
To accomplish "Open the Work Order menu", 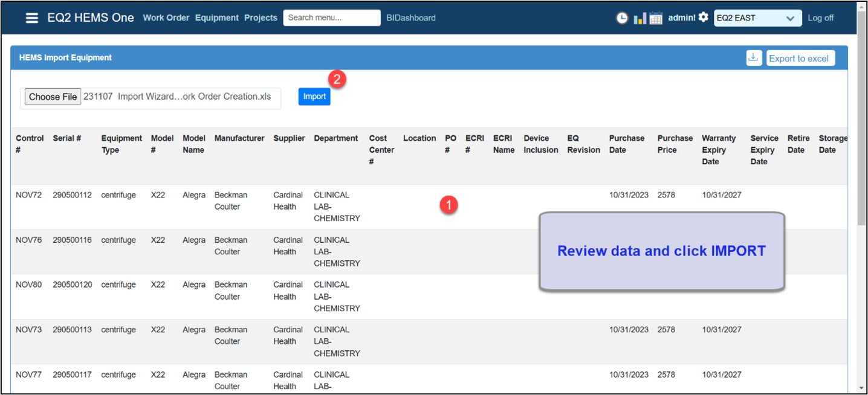I will (166, 18).
